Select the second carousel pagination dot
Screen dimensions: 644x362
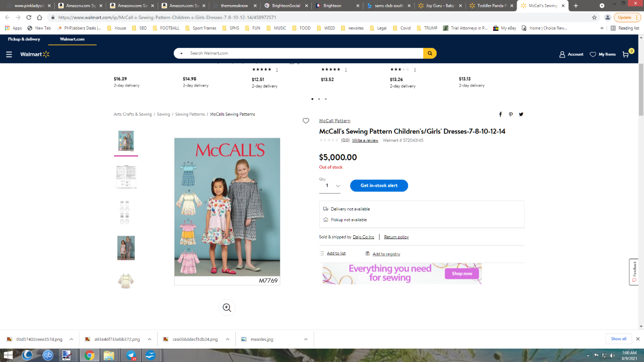click(319, 99)
